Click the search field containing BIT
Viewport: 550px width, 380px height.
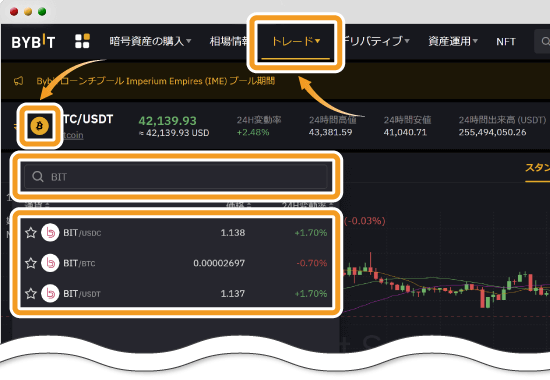(x=176, y=176)
